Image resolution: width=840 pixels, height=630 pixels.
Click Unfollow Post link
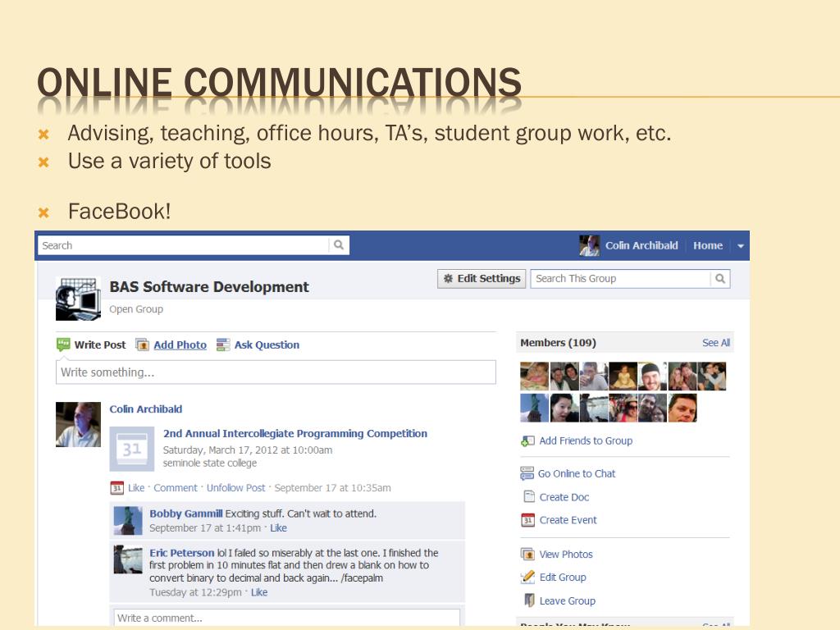click(x=235, y=488)
